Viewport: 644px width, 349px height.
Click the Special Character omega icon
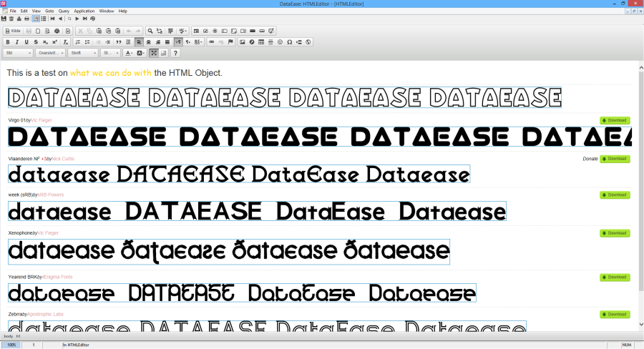pos(290,42)
